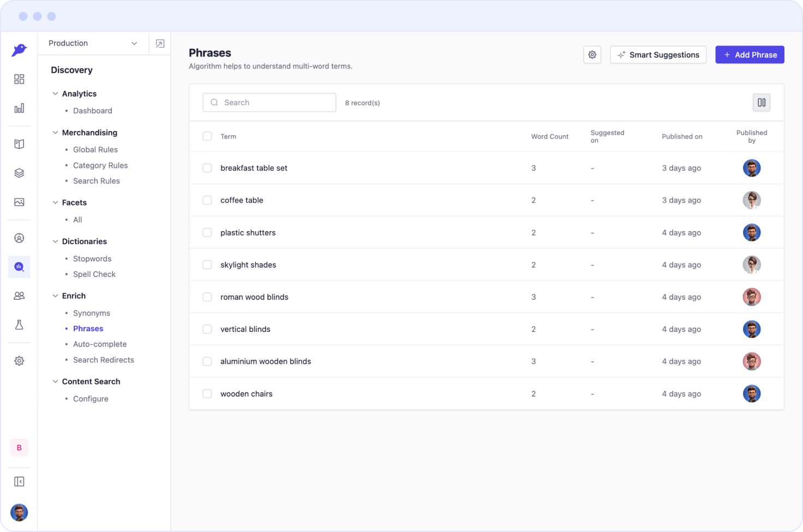Check the box for coffee table

[207, 200]
